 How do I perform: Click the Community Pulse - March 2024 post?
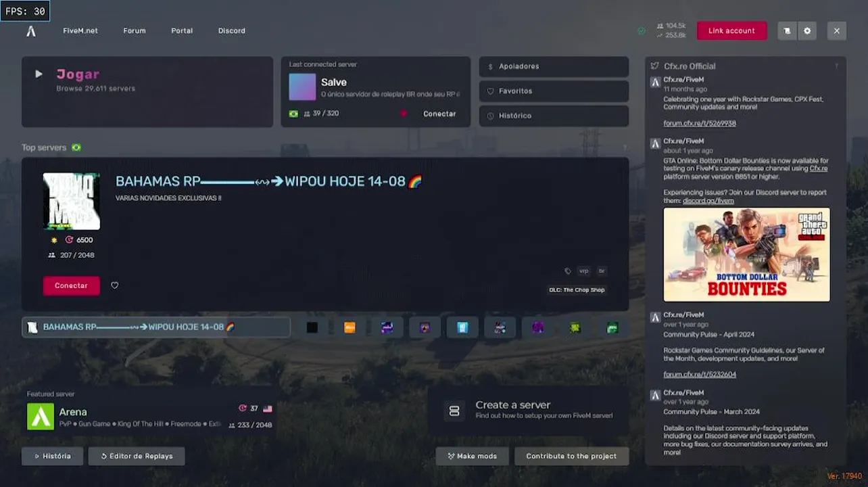tap(711, 411)
